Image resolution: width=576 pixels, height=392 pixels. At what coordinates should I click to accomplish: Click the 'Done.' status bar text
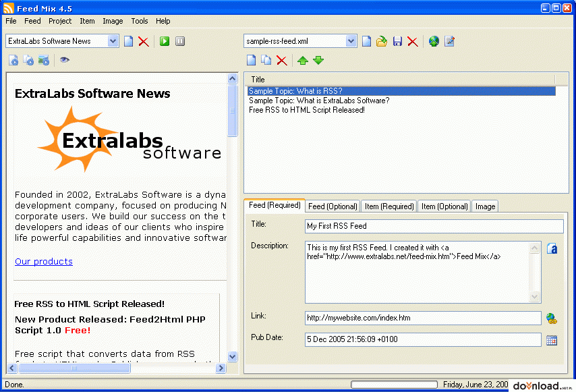click(14, 385)
